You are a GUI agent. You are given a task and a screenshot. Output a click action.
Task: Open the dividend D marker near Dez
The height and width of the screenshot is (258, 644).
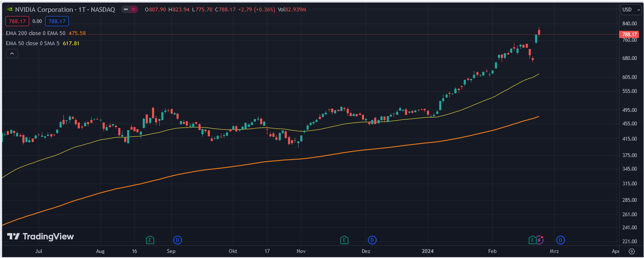(x=372, y=240)
